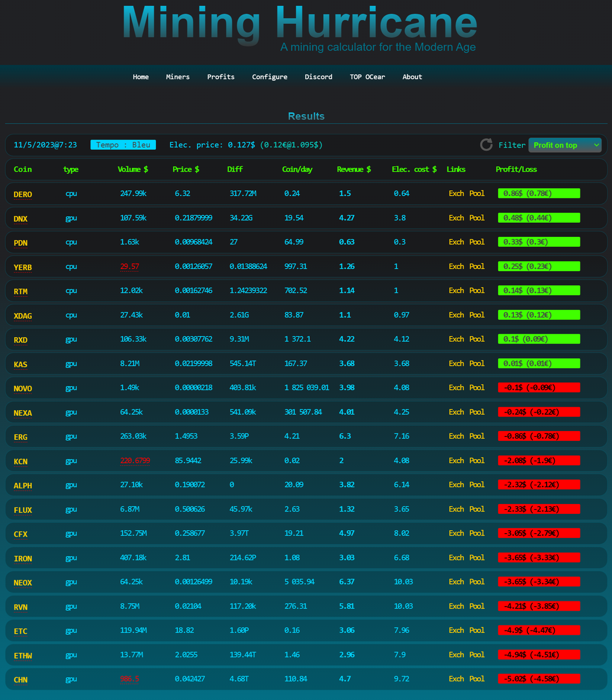This screenshot has height=700, width=612.
Task: Open the DERO coin link
Action: click(x=23, y=194)
